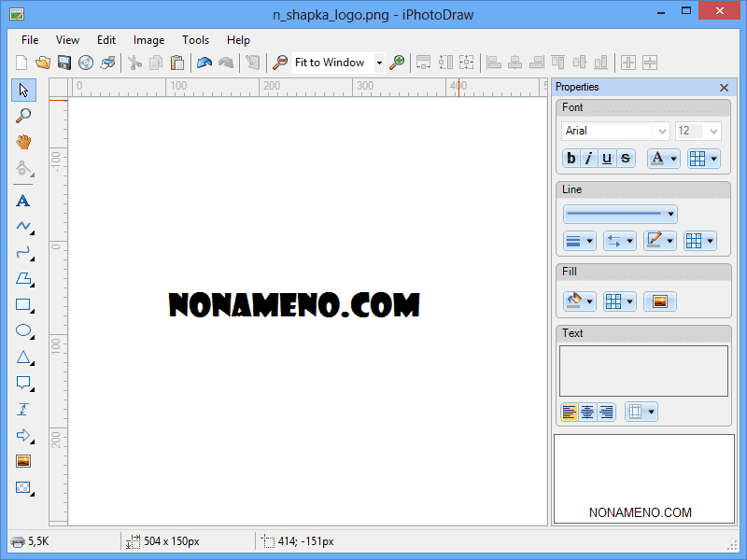747x560 pixels.
Task: Select the Ellipse shape tool
Action: 23,330
